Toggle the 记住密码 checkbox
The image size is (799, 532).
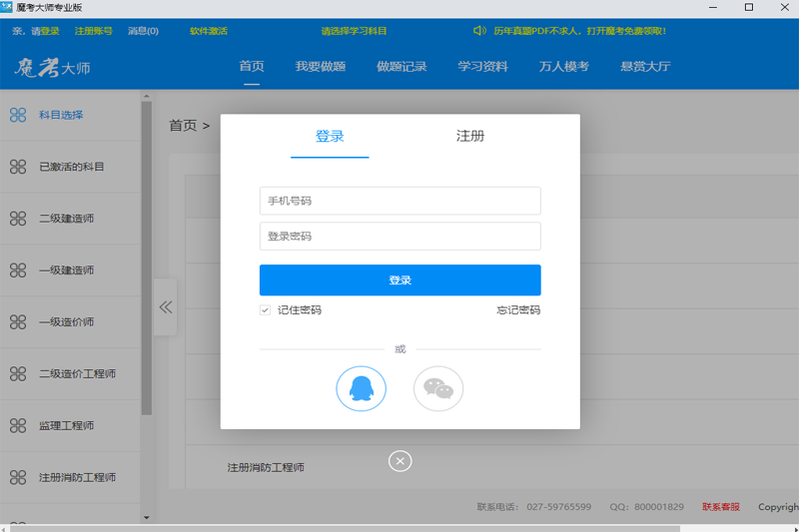pyautogui.click(x=266, y=310)
